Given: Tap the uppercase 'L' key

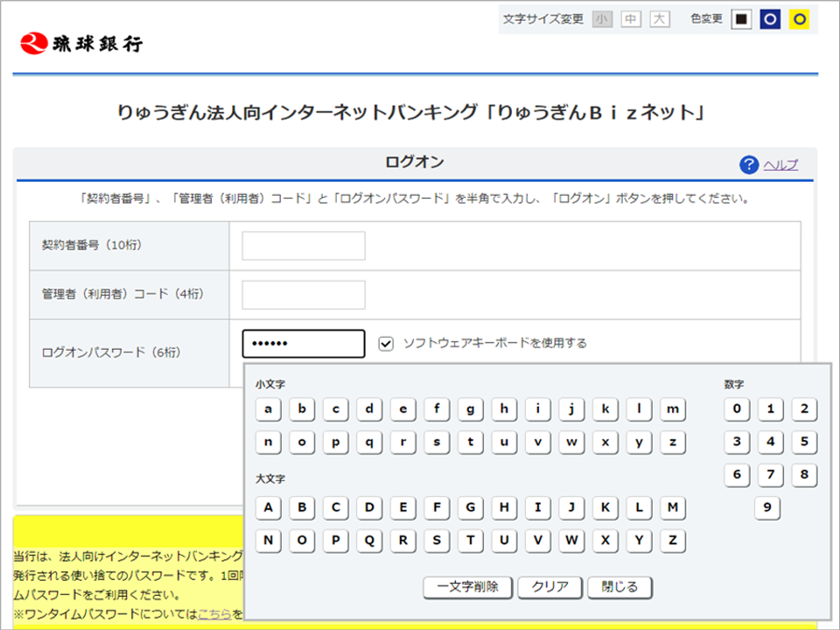Looking at the screenshot, I should coord(639,507).
